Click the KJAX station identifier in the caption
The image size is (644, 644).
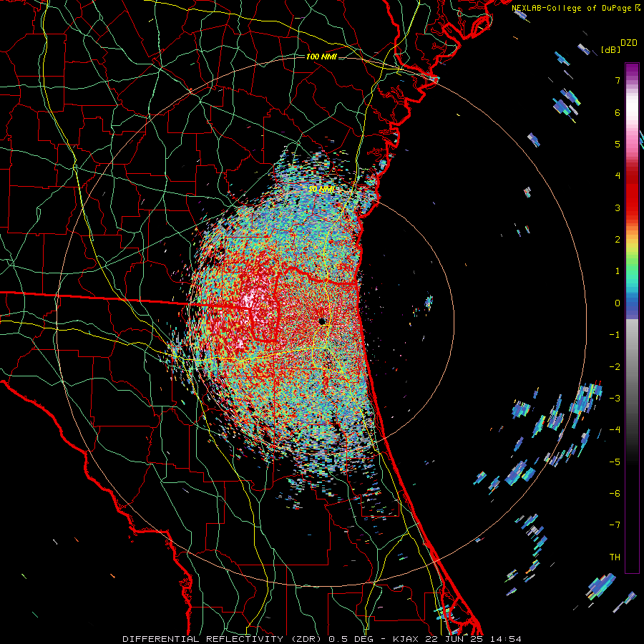pyautogui.click(x=406, y=639)
